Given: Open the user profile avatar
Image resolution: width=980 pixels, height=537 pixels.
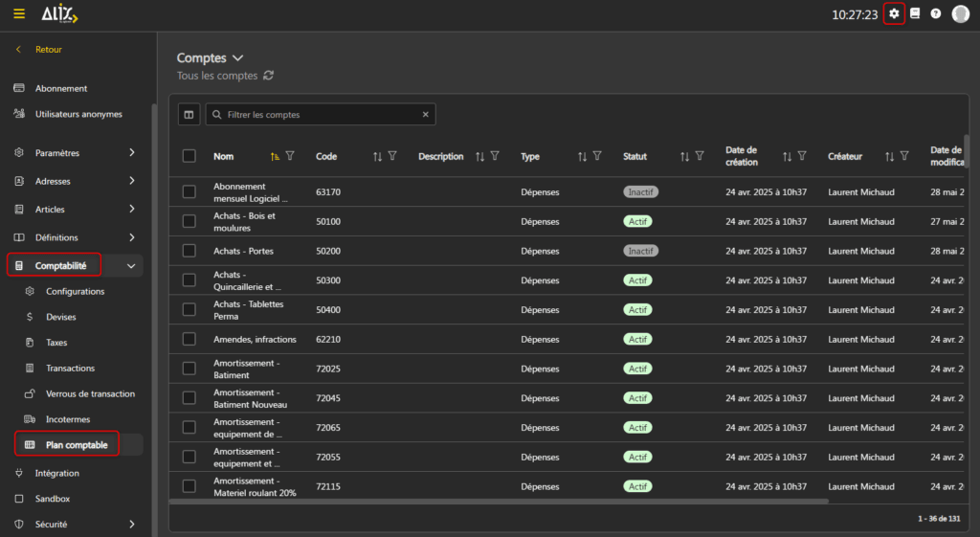Looking at the screenshot, I should 960,14.
